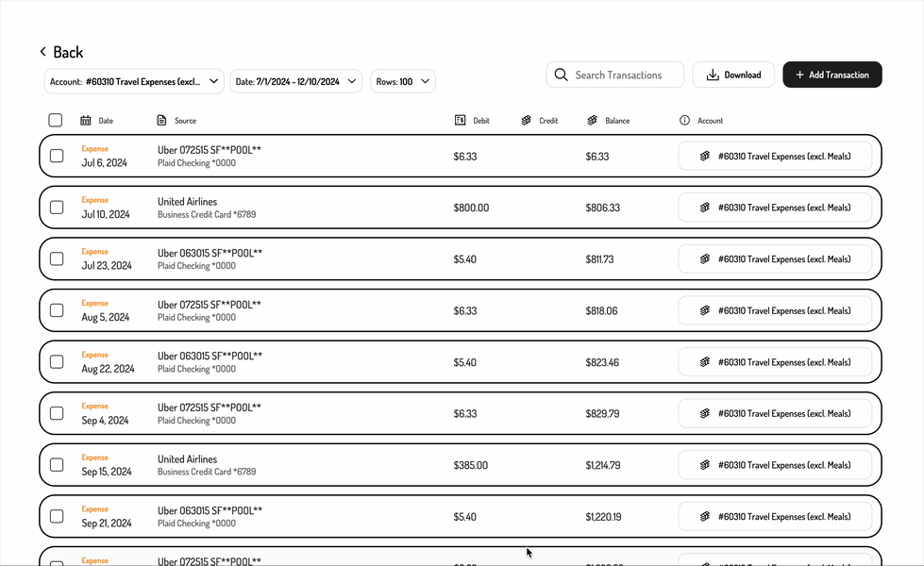Viewport: 924px width, 566px height.
Task: Click the magnifying glass in the search bar
Action: 561,75
